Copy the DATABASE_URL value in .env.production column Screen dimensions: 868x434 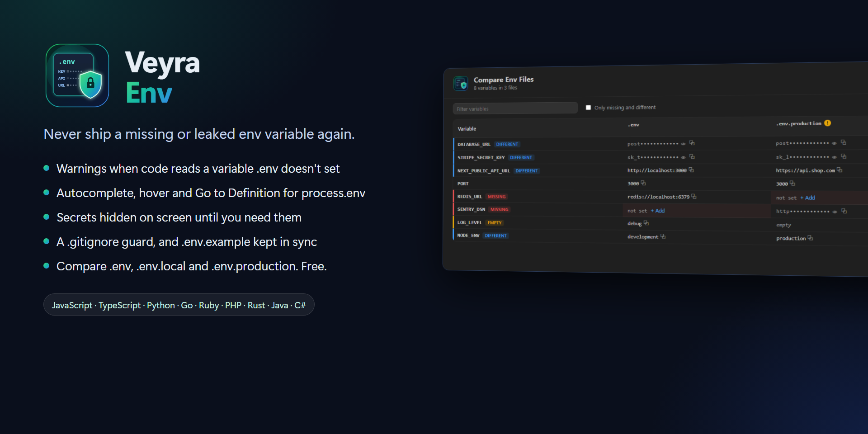(843, 142)
